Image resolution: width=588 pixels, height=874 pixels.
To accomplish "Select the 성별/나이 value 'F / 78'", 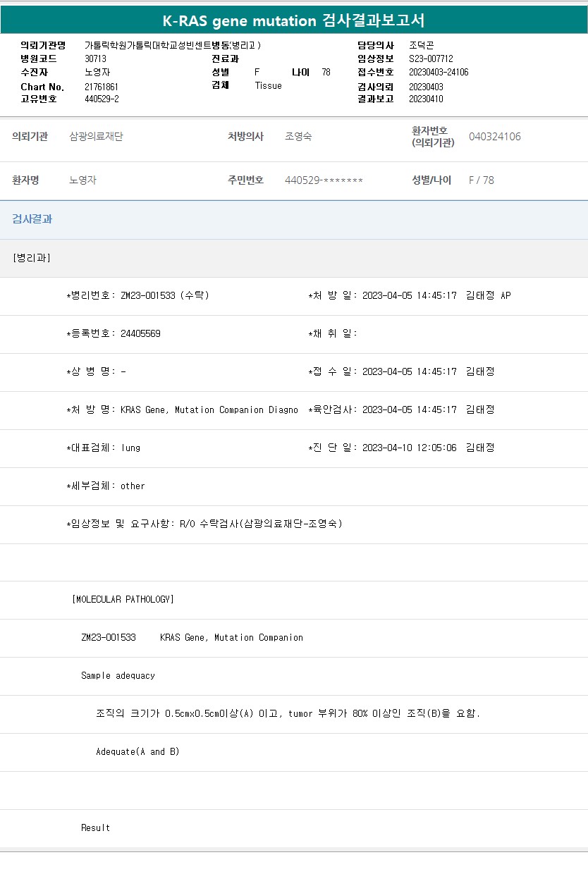I will 482,180.
